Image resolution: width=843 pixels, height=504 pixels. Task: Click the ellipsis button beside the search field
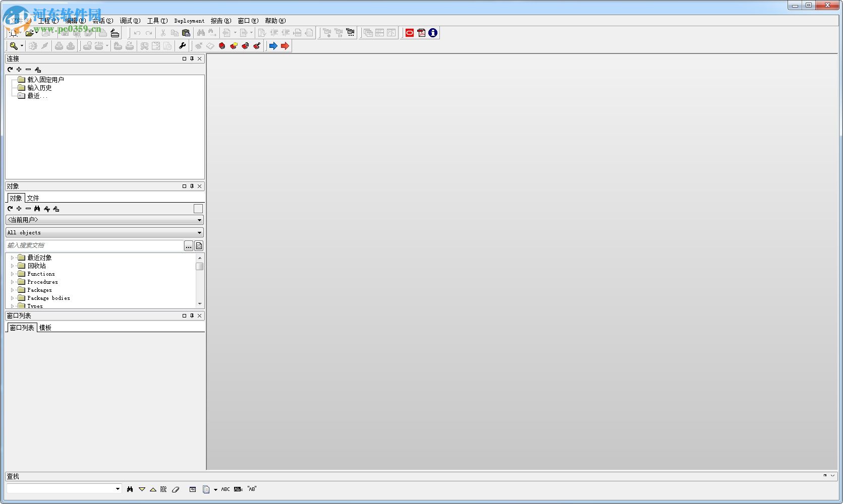coord(188,246)
